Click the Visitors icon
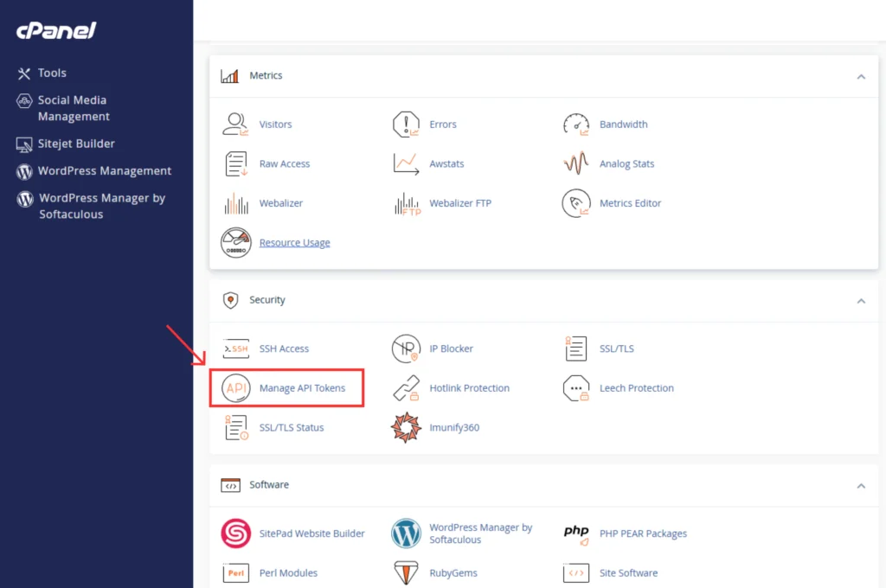 [x=235, y=125]
